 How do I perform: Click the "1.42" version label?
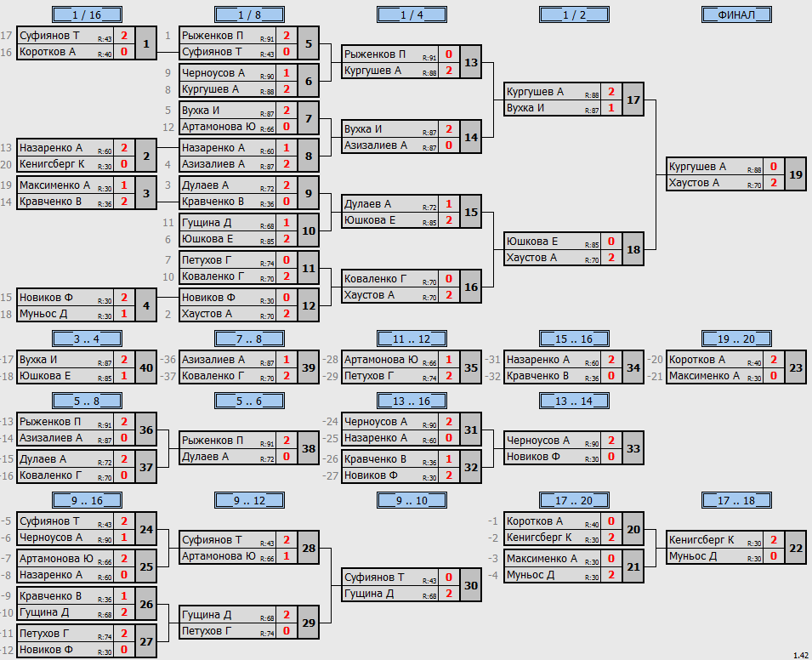coord(801,656)
